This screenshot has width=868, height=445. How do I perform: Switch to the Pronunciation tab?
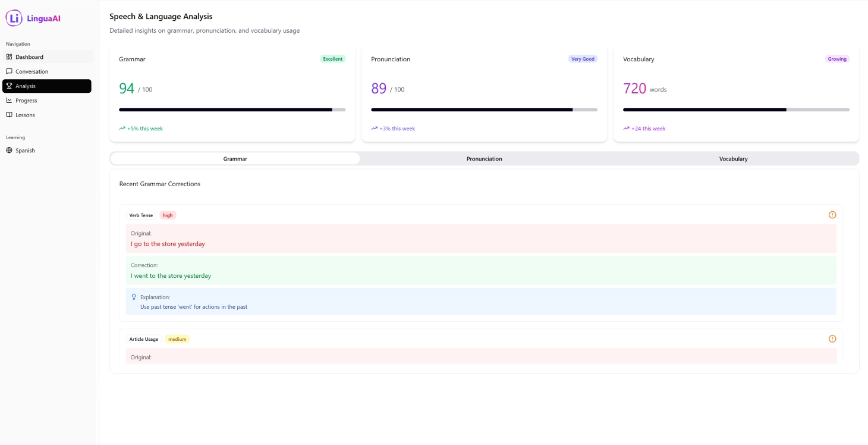pyautogui.click(x=484, y=159)
